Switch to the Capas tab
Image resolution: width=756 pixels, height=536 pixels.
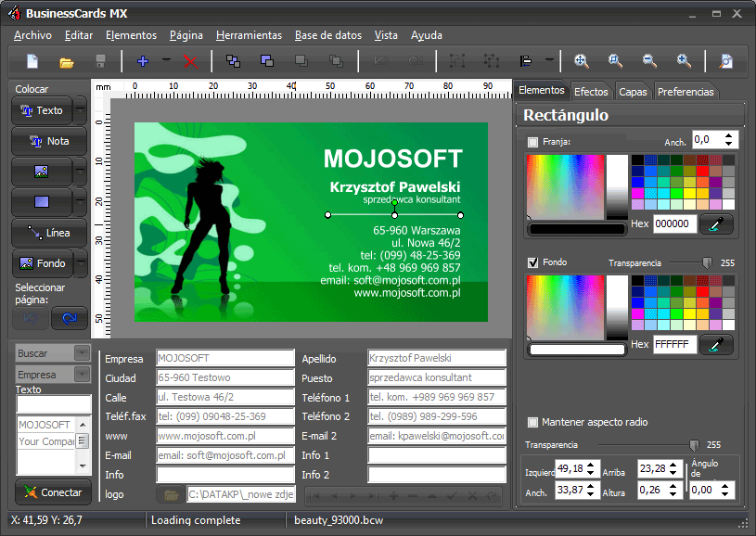click(x=633, y=92)
